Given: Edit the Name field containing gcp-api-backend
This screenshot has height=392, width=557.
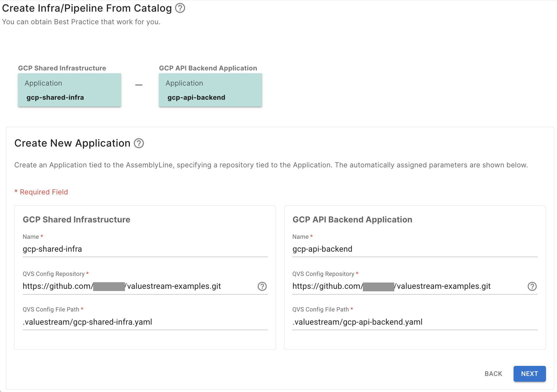Looking at the screenshot, I should click(x=414, y=249).
